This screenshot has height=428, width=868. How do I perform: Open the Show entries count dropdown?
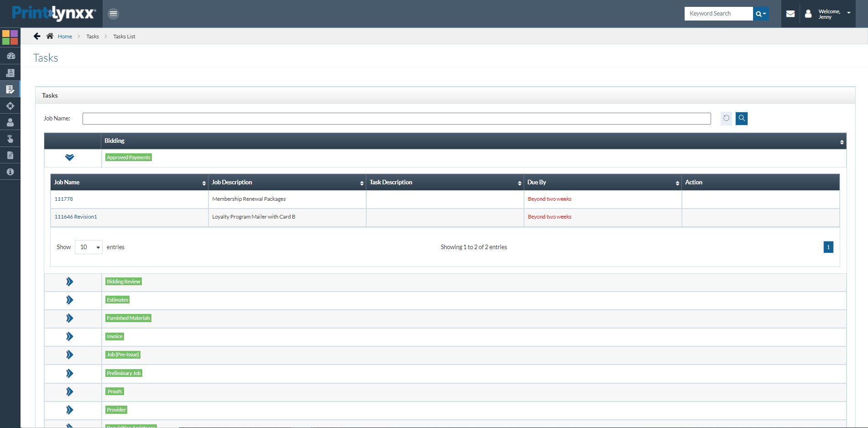88,247
